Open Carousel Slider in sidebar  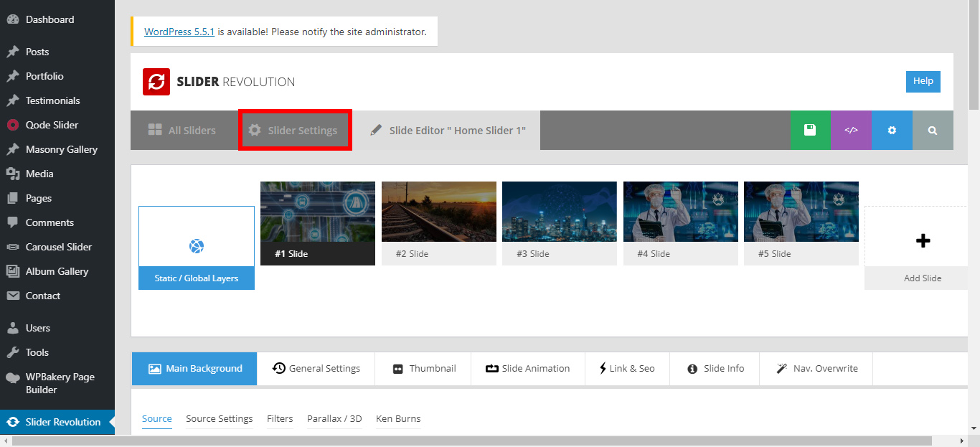pos(57,247)
